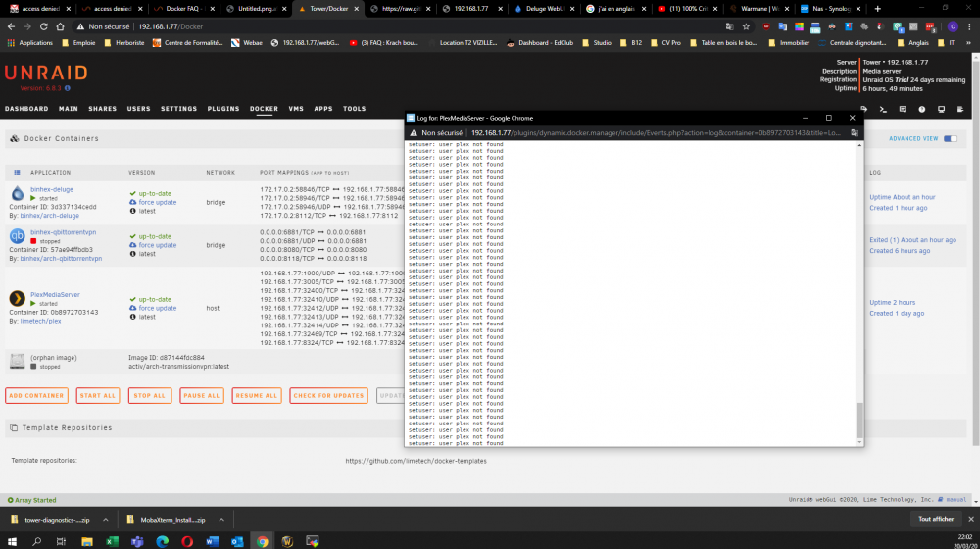Click the Docker Containers table columns icon
The height and width of the screenshot is (549, 980).
[x=17, y=172]
